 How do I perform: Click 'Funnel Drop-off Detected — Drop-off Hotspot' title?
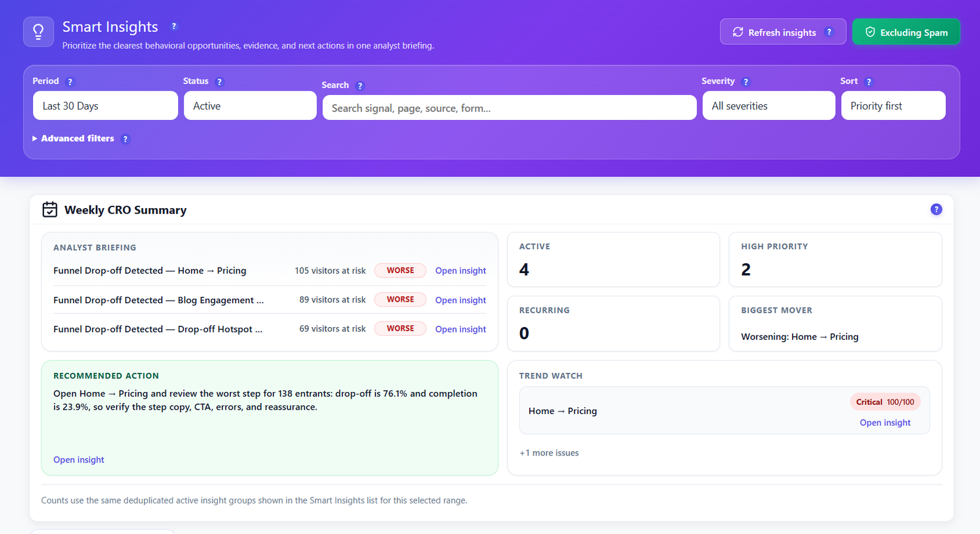coord(158,329)
